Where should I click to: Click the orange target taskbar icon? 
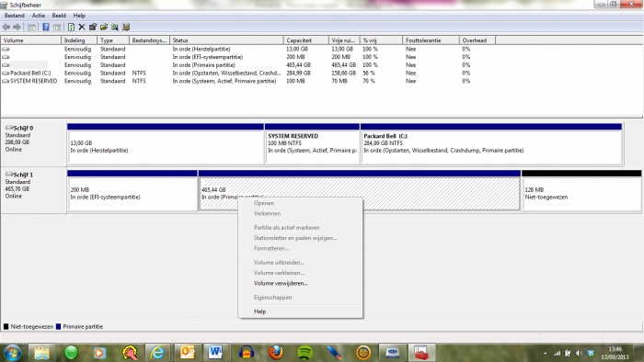363,353
